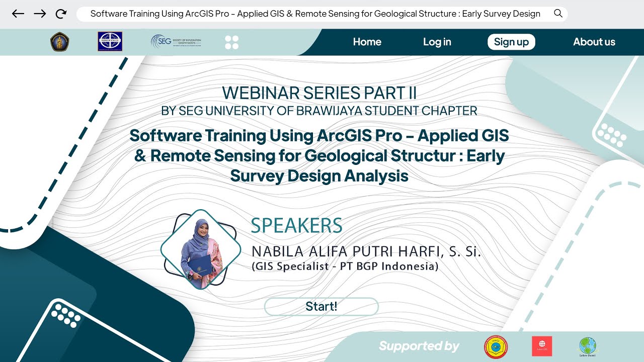This screenshot has height=362, width=644.
Task: Click the SPEAKERS heading
Action: [x=296, y=226]
